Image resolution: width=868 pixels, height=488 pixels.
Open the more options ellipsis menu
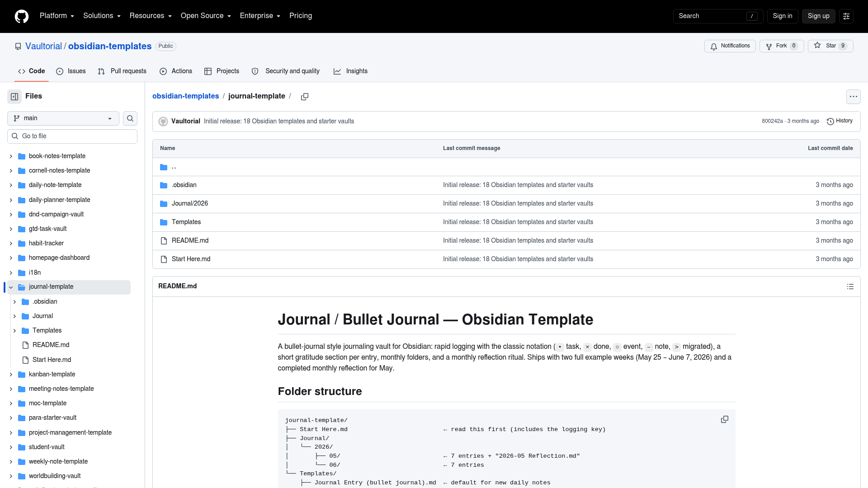[853, 97]
